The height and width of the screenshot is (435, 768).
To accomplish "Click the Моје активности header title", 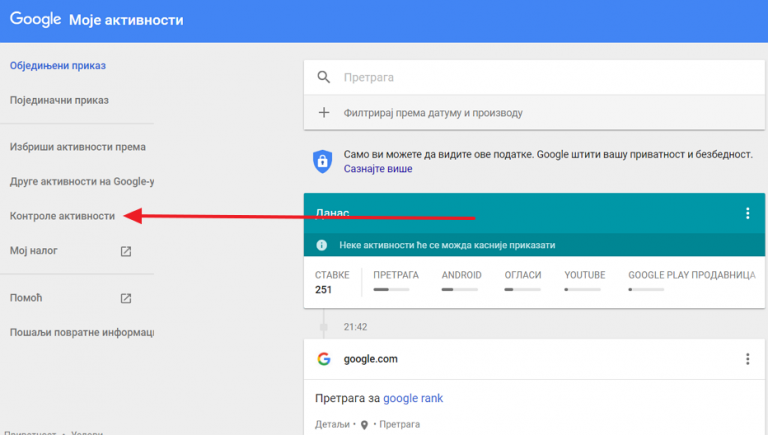I will pyautogui.click(x=126, y=20).
